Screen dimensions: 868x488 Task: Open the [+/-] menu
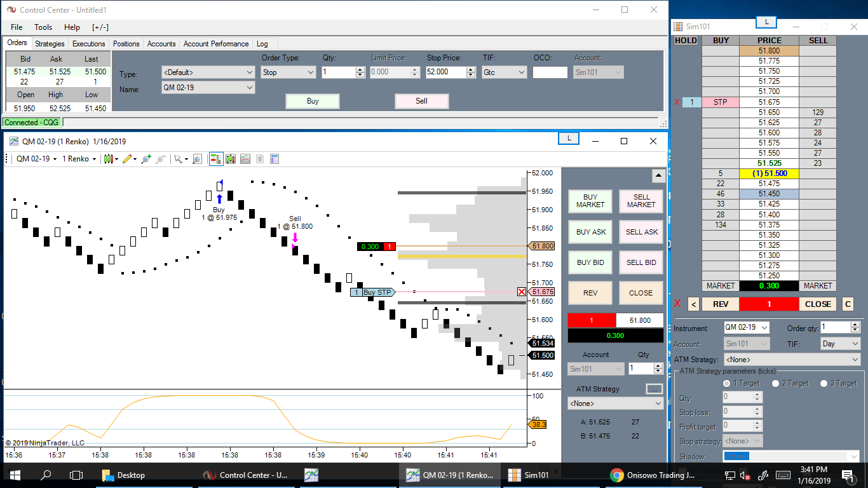(100, 27)
